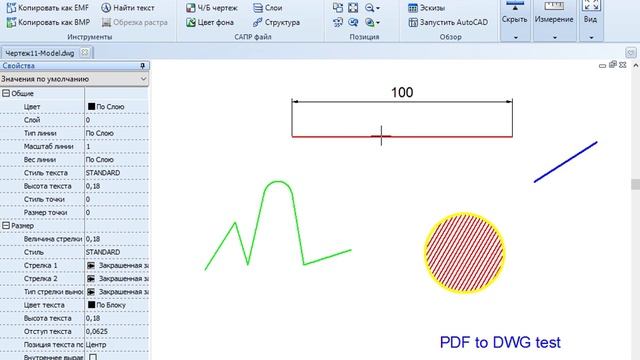This screenshot has width=640, height=360.
Task: Close the Чертеж11-Model.dwg tab
Action: tap(84, 52)
